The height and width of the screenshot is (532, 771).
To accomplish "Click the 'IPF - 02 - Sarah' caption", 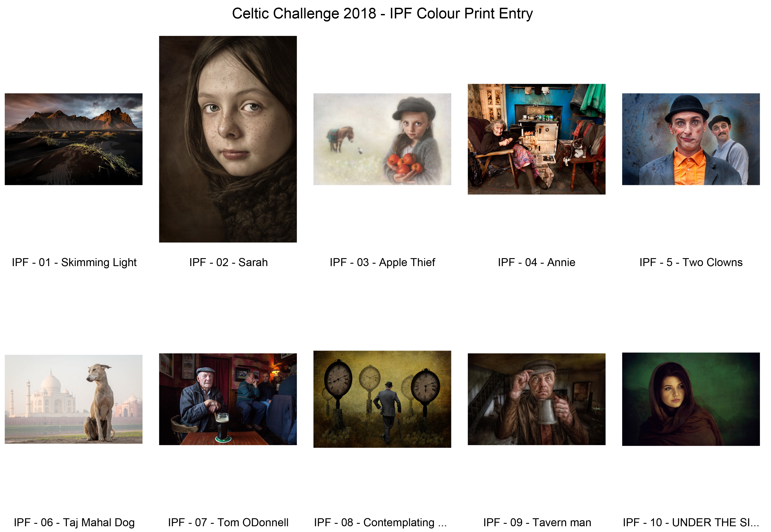I will 229,263.
